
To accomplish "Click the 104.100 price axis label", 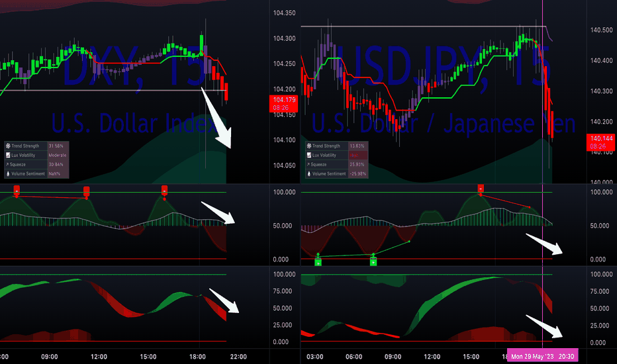I will click(284, 140).
